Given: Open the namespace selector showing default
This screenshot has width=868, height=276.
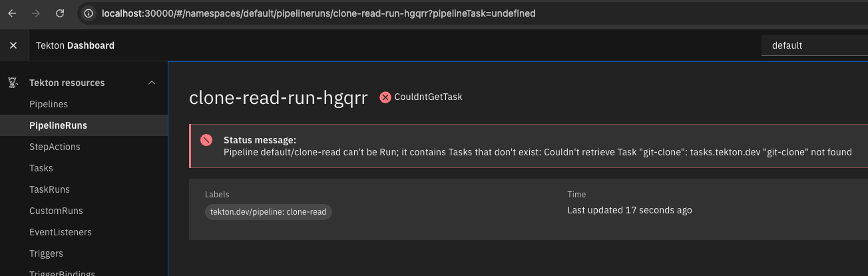Looking at the screenshot, I should pos(814,45).
